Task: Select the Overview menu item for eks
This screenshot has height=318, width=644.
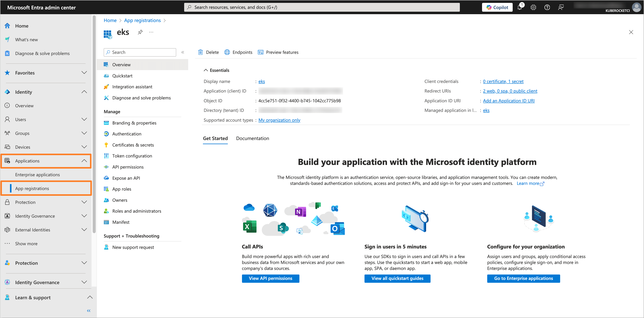Action: (142, 65)
